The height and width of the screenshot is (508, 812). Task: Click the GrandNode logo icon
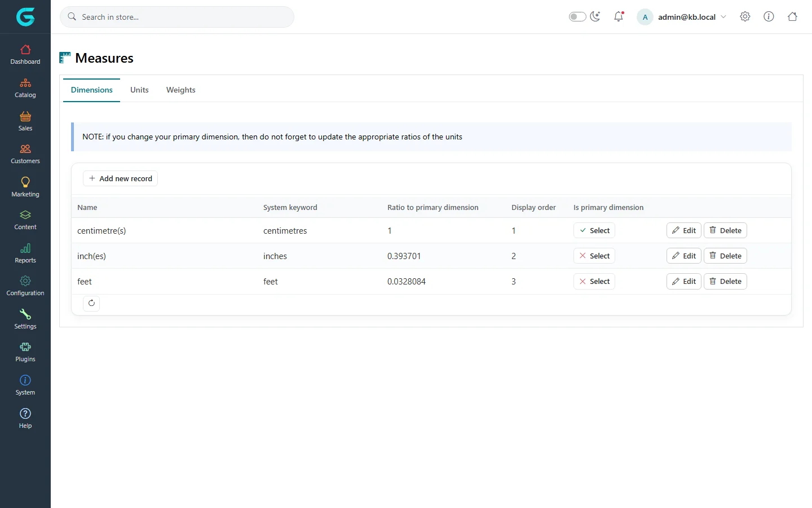25,17
